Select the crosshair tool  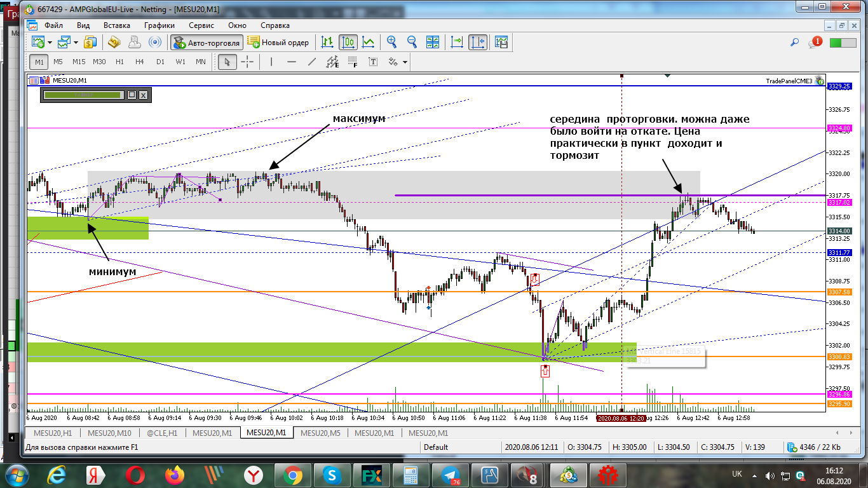click(x=247, y=62)
